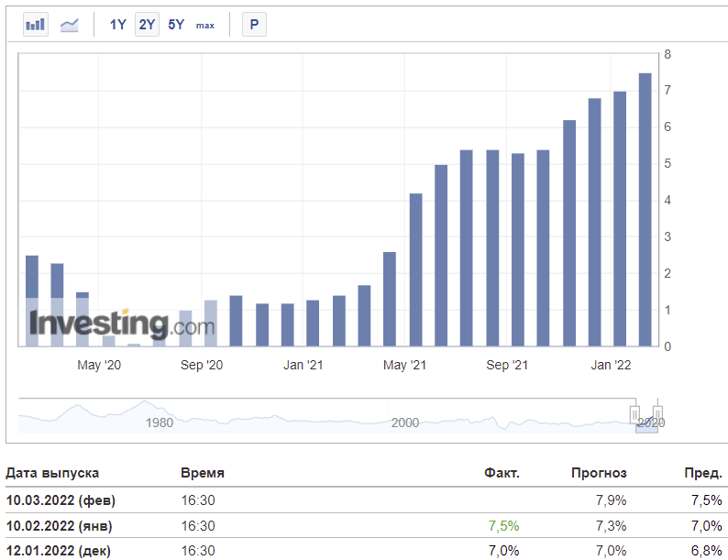The height and width of the screenshot is (560, 728).
Task: Click the date 10.02.2022 (янв)
Action: (59, 526)
